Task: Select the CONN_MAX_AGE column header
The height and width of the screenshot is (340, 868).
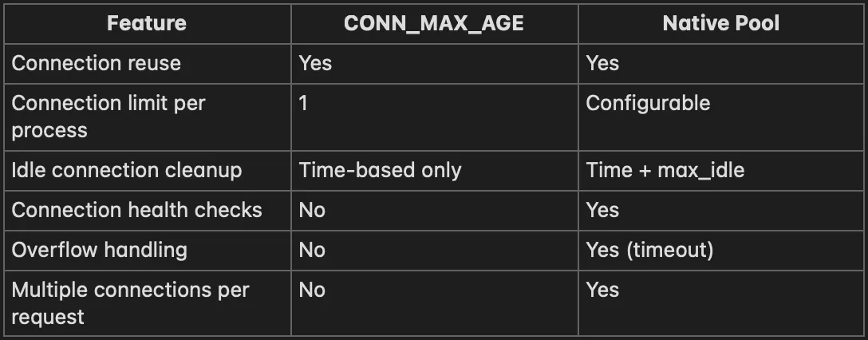Action: point(434,23)
